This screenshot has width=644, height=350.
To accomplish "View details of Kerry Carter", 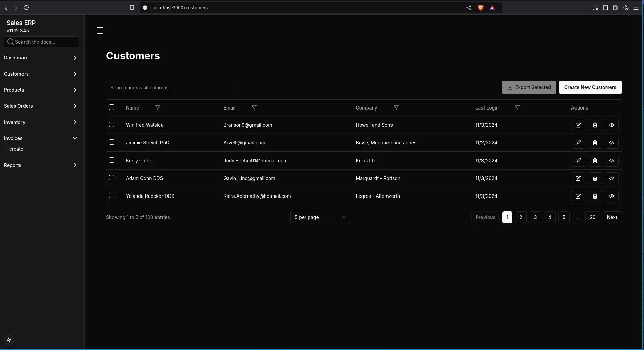I will click(611, 161).
